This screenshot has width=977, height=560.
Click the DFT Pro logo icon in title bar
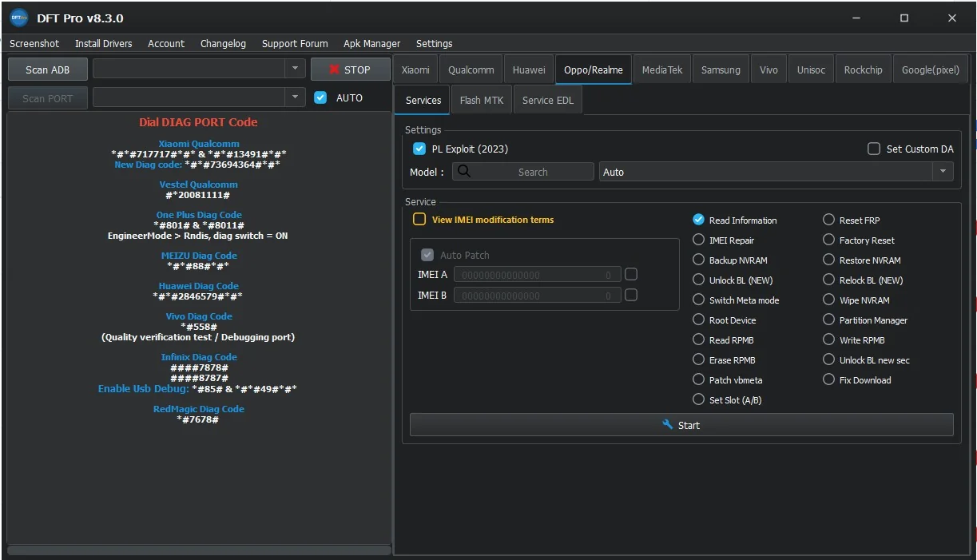point(19,18)
